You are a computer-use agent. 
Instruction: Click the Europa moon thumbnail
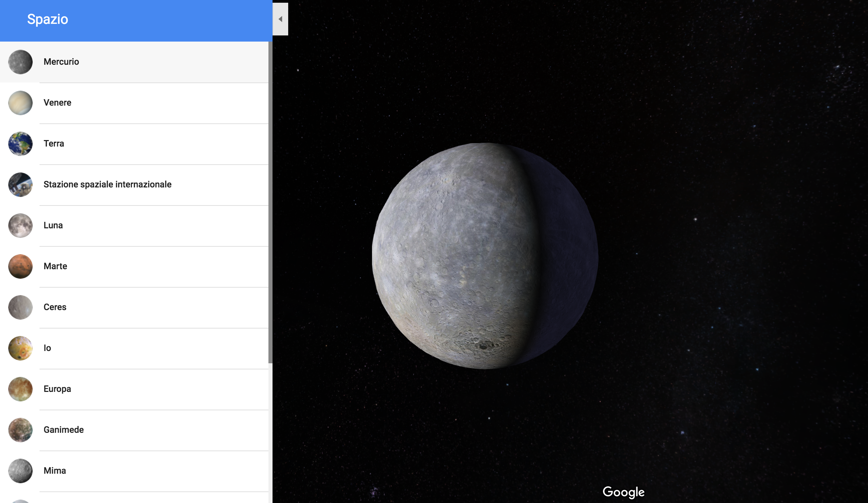coord(20,389)
